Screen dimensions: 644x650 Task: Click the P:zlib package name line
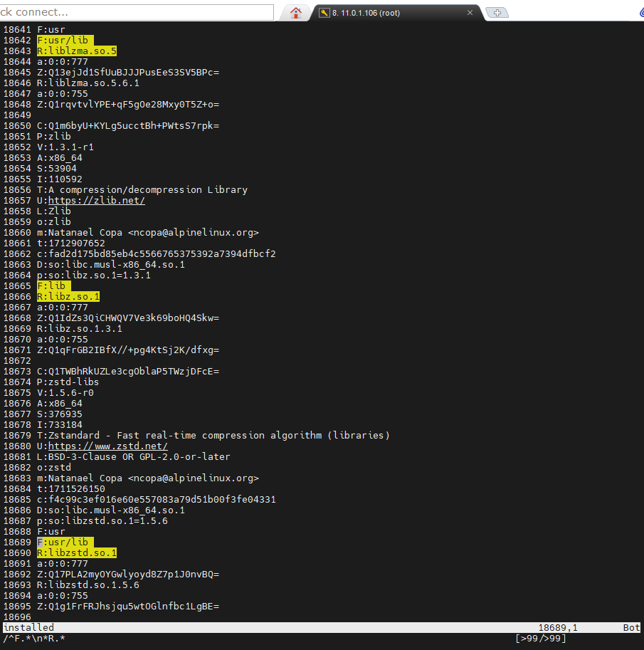54,137
